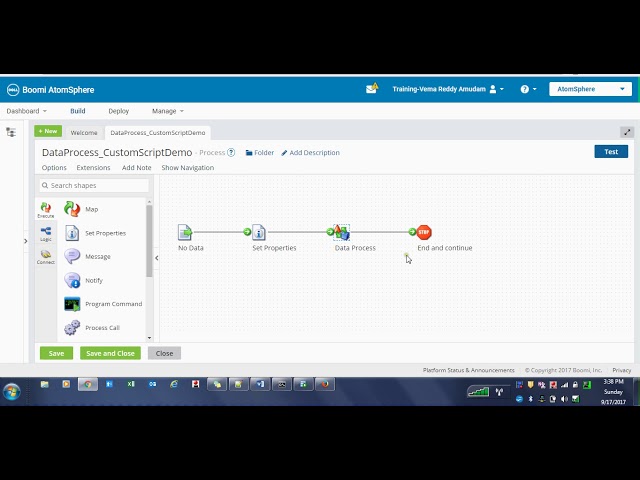The image size is (640, 480).
Task: Select the Process Call shape
Action: 92,328
